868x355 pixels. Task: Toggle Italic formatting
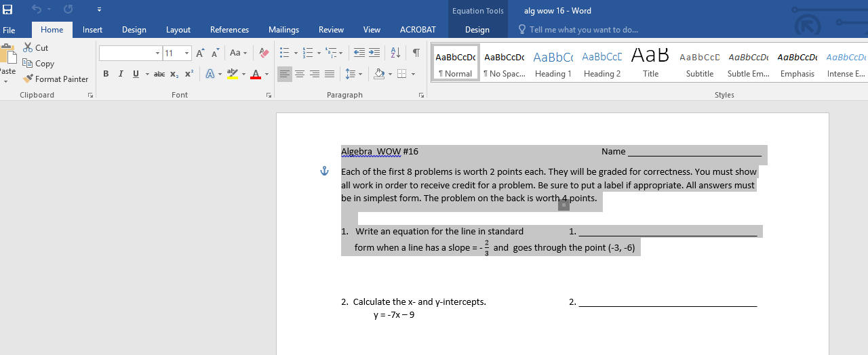point(121,74)
